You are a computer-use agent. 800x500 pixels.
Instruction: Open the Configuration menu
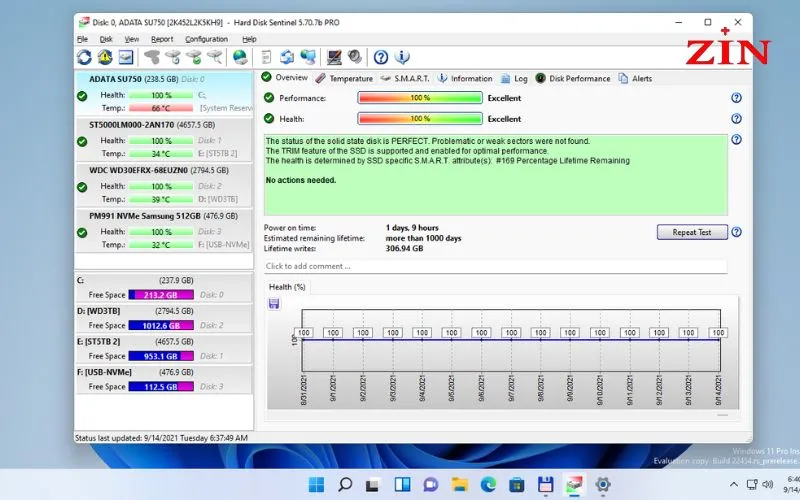coord(206,39)
